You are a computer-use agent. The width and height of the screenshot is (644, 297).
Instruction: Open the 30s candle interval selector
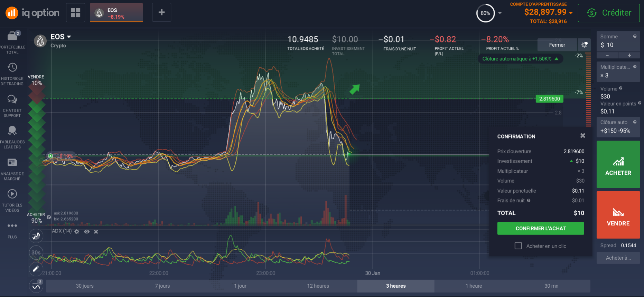(36, 252)
